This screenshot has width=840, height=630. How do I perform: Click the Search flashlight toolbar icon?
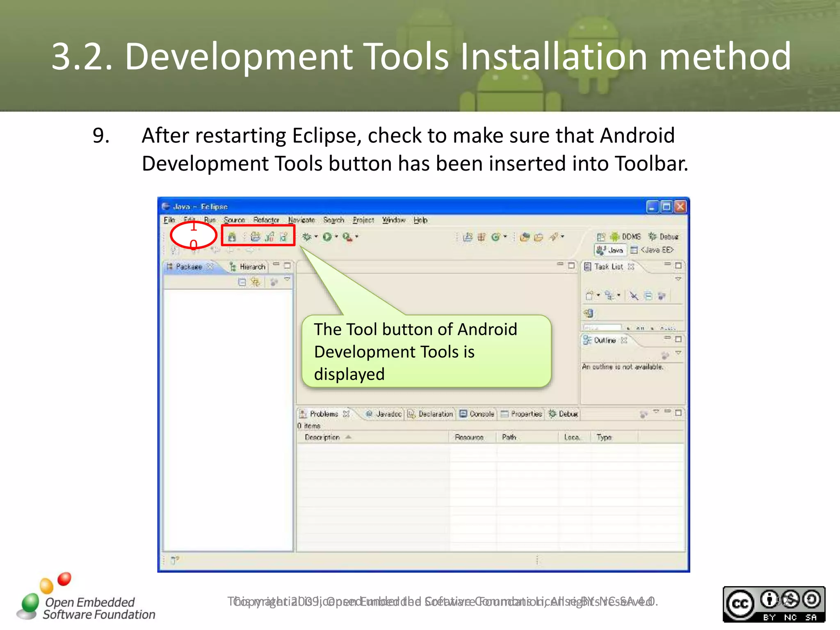click(x=554, y=237)
